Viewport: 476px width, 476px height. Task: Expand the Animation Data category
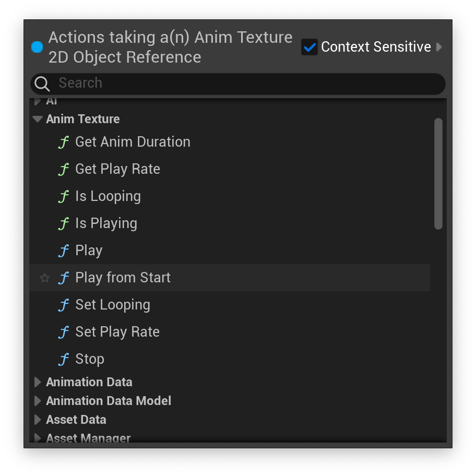pyautogui.click(x=38, y=382)
